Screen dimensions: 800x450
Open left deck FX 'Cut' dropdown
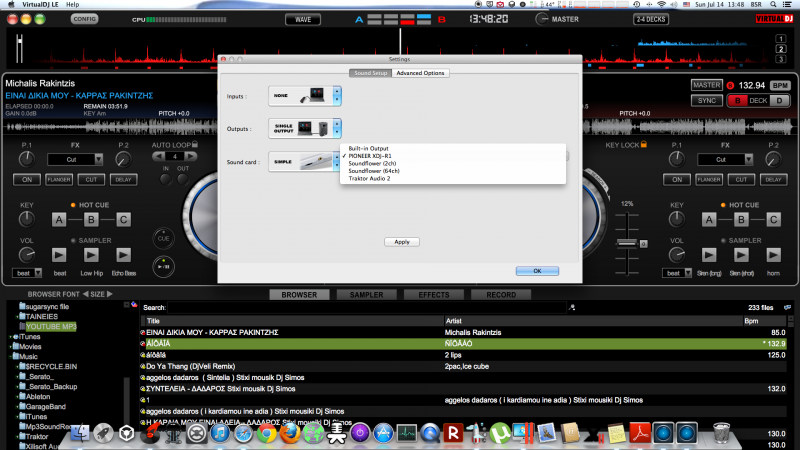tap(75, 160)
